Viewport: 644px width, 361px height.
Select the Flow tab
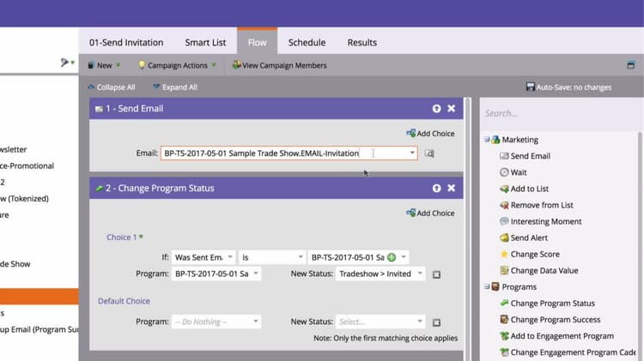tap(257, 42)
